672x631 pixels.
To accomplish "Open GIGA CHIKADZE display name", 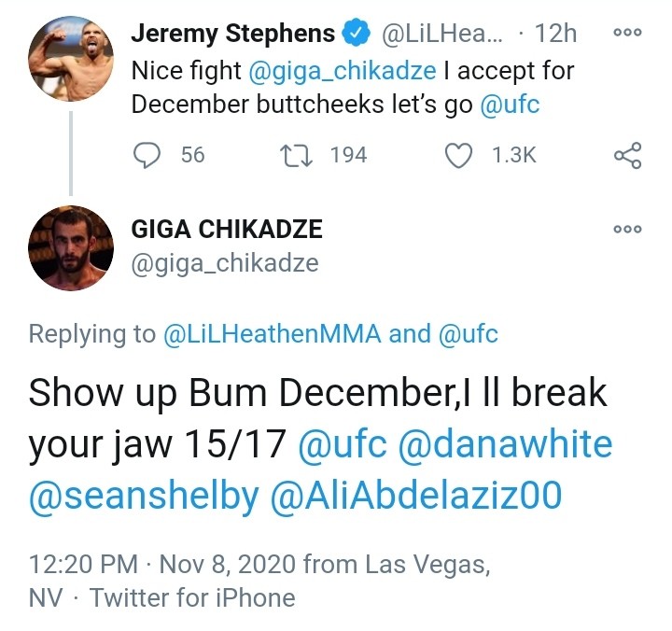I will [227, 231].
